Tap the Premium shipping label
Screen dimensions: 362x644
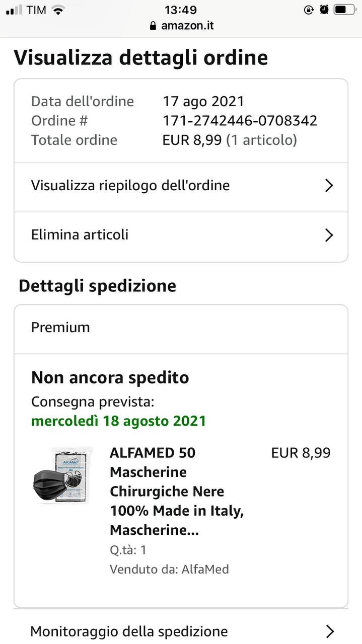click(x=60, y=328)
